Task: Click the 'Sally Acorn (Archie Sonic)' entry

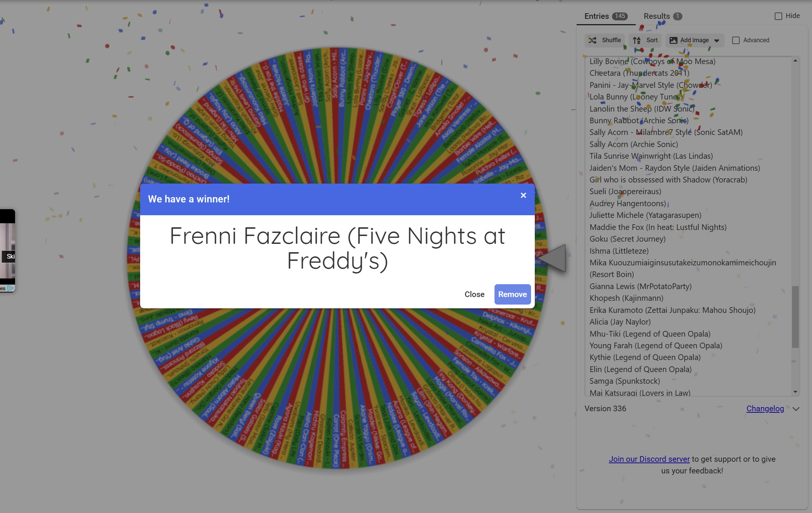Action: [634, 144]
